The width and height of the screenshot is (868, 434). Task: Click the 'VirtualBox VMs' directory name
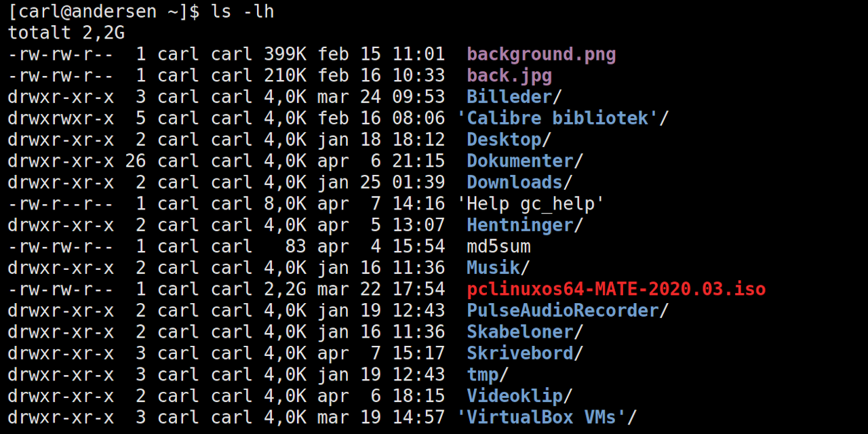[x=547, y=417]
